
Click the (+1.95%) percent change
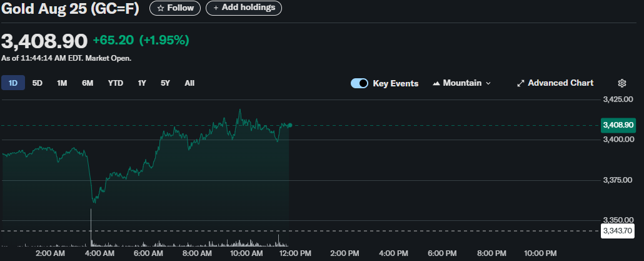coord(164,40)
